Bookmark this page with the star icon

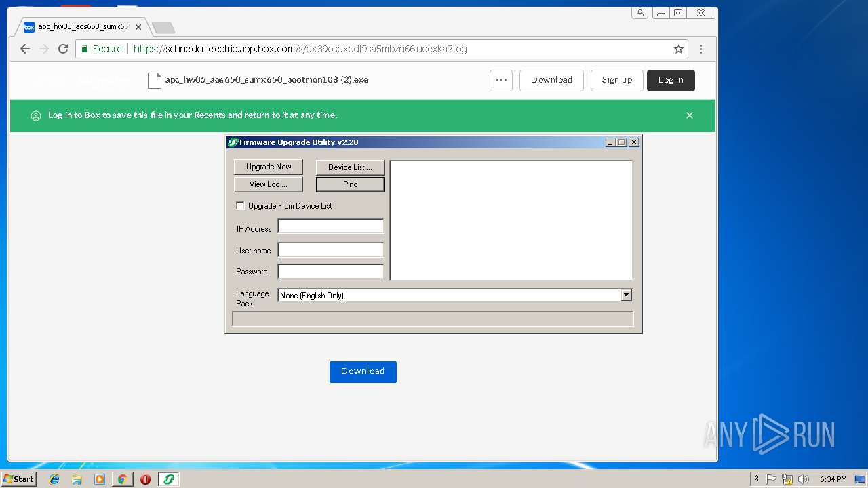coord(678,49)
